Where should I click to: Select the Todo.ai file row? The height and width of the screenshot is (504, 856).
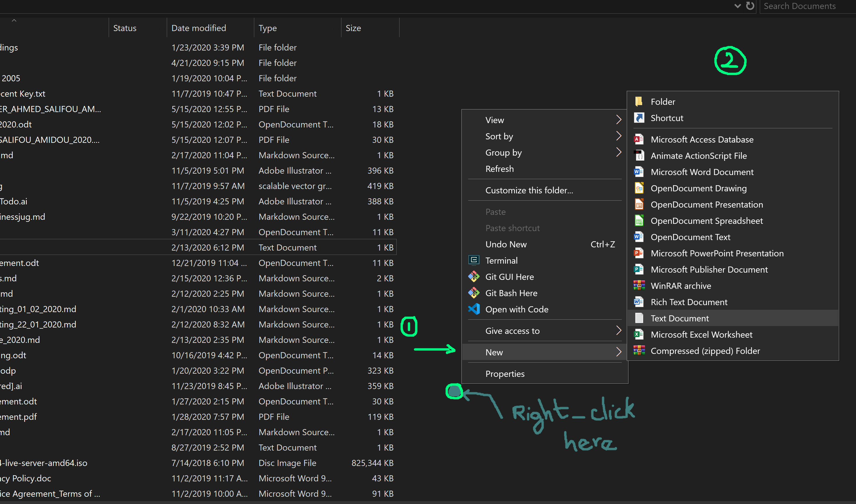[198, 201]
